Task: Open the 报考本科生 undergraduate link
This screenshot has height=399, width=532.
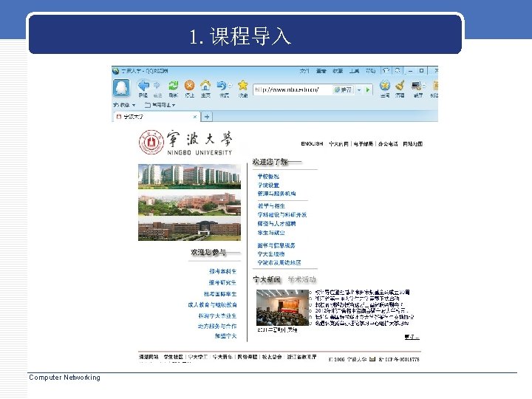Action: click(222, 271)
